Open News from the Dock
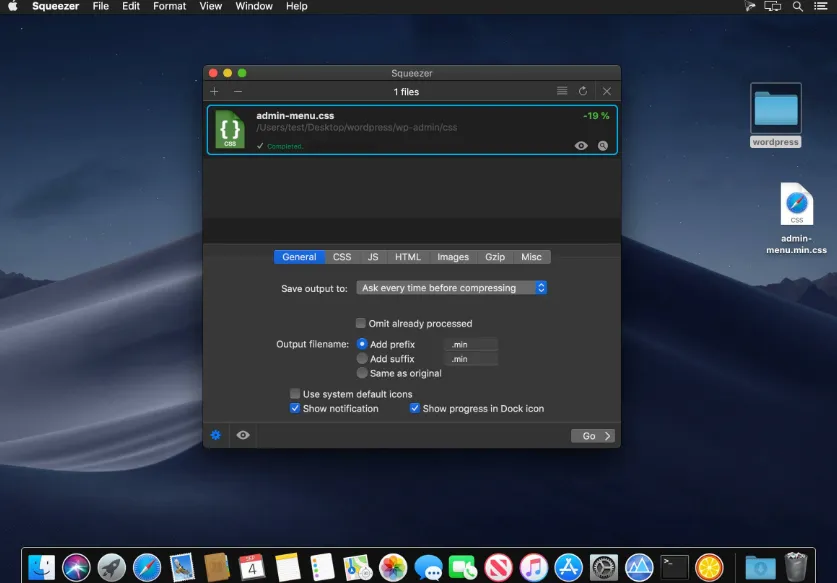 499,567
